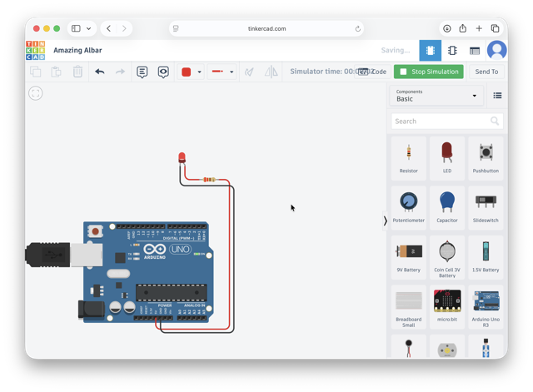The height and width of the screenshot is (392, 533).
Task: Click the component Search field
Action: [x=447, y=122]
